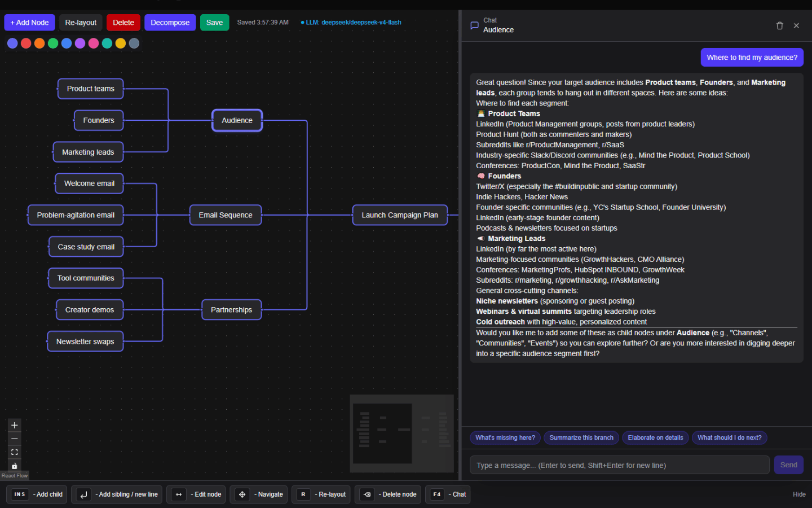Image resolution: width=812 pixels, height=508 pixels.
Task: Click the R key hint for Re-layout
Action: [x=303, y=494]
